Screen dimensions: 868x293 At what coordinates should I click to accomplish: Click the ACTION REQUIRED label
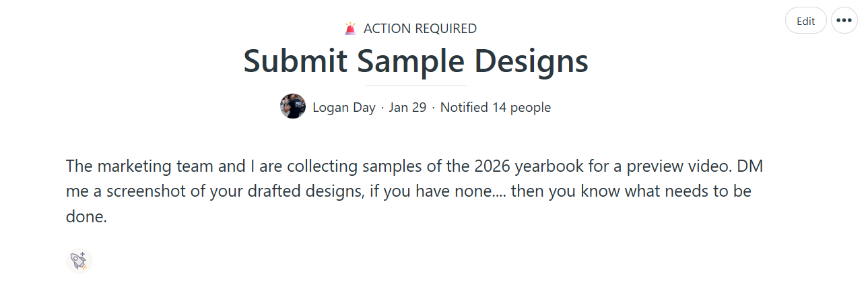click(420, 28)
